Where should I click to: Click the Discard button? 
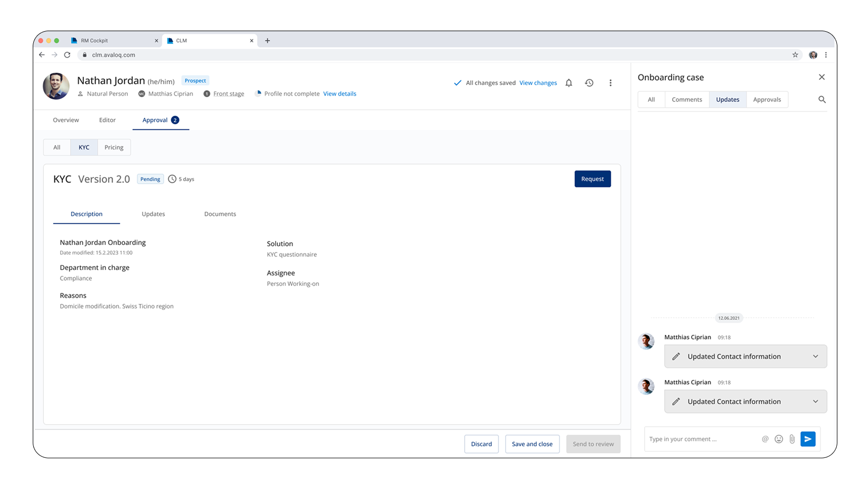[482, 444]
